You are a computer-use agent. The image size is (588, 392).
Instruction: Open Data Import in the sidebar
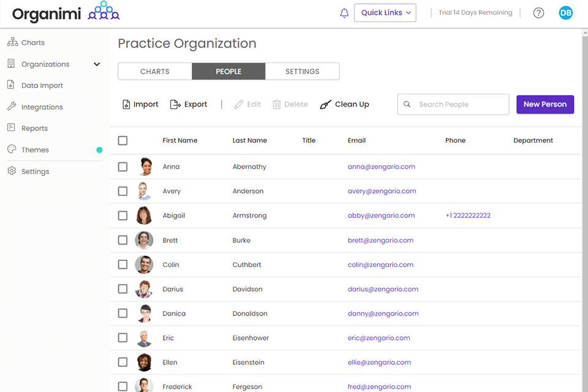click(x=36, y=85)
